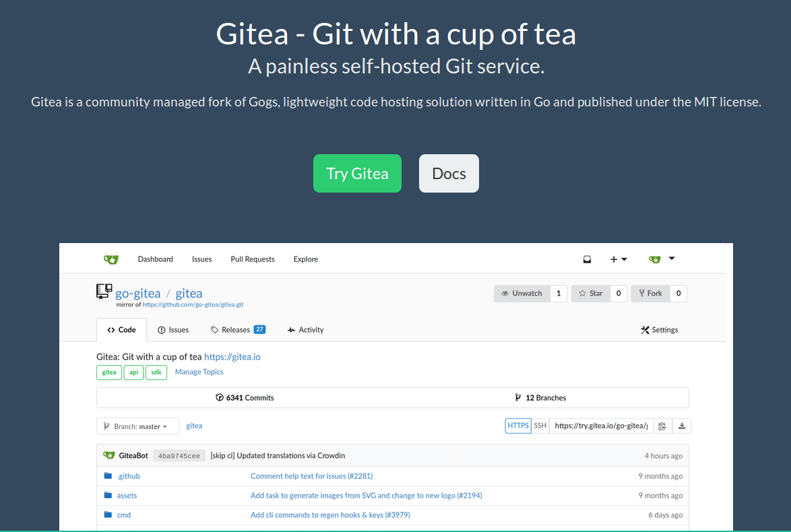Screen dimensions: 791x532
Task: Open the go-gitea owner link
Action: coord(137,294)
